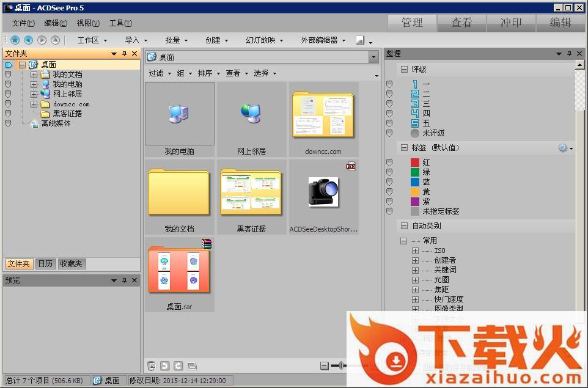Viewport: 588px width, 388px height.
Task: Expand the ISO category
Action: pyautogui.click(x=415, y=251)
